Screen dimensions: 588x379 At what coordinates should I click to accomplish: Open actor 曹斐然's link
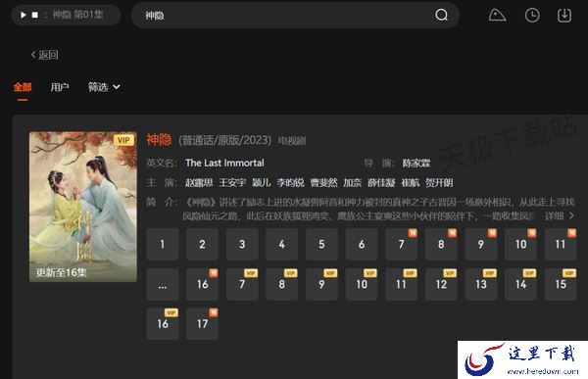pyautogui.click(x=323, y=182)
